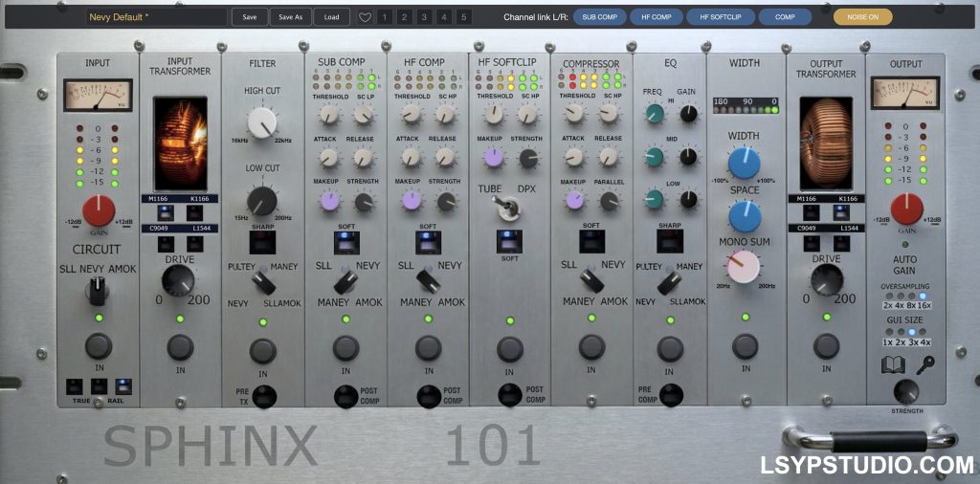Toggle the EQ module IN button

point(670,348)
